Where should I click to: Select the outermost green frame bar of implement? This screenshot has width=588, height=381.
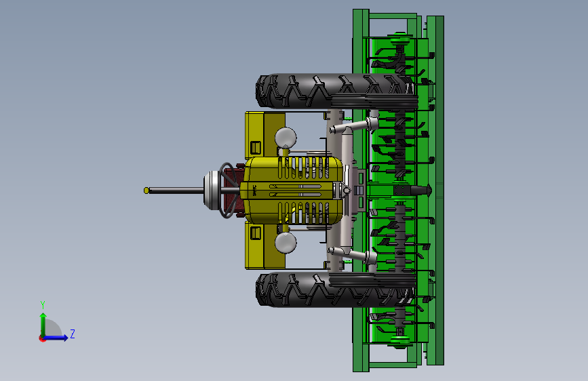pos(435,190)
